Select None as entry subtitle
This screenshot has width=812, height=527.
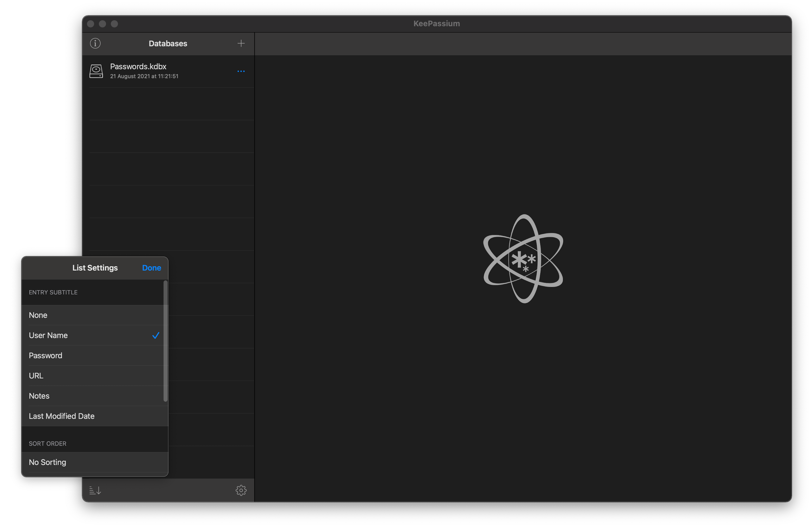(38, 315)
